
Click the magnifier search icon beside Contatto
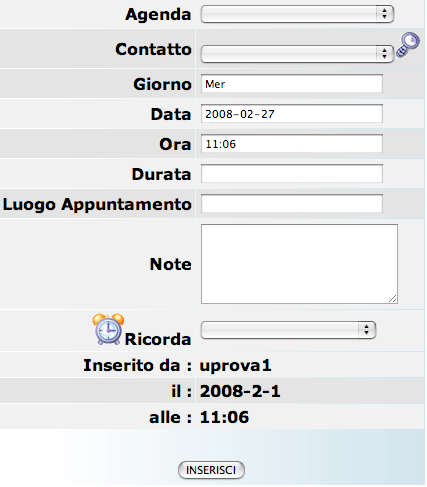point(407,45)
